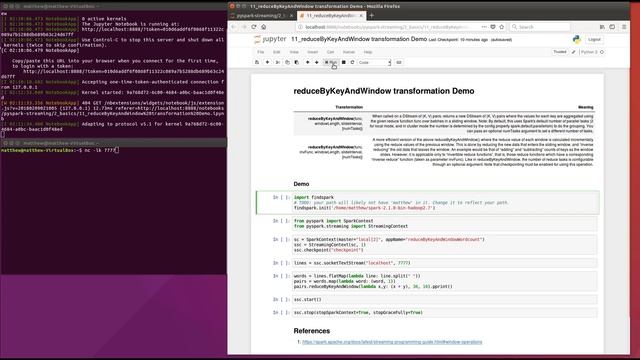Image resolution: width=640 pixels, height=360 pixels.
Task: Move selected cell down arrow
Action: (x=316, y=62)
